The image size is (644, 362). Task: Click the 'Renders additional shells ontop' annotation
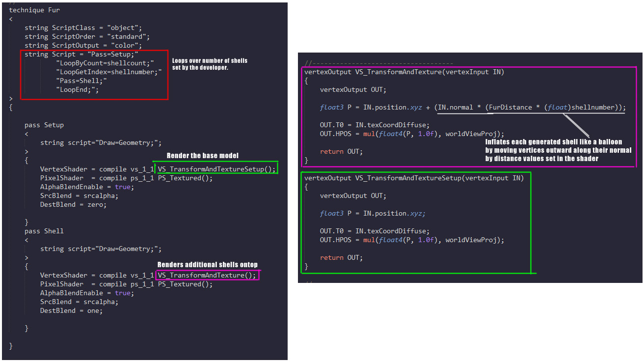(207, 265)
